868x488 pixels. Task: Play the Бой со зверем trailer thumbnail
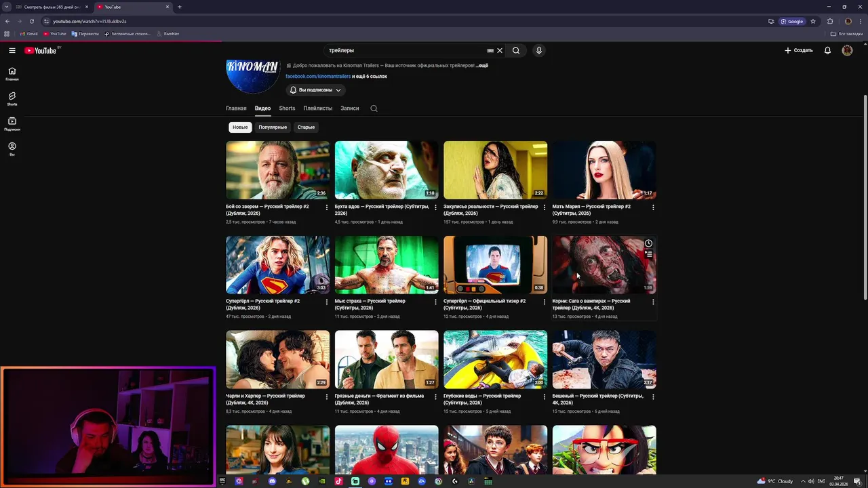point(277,170)
